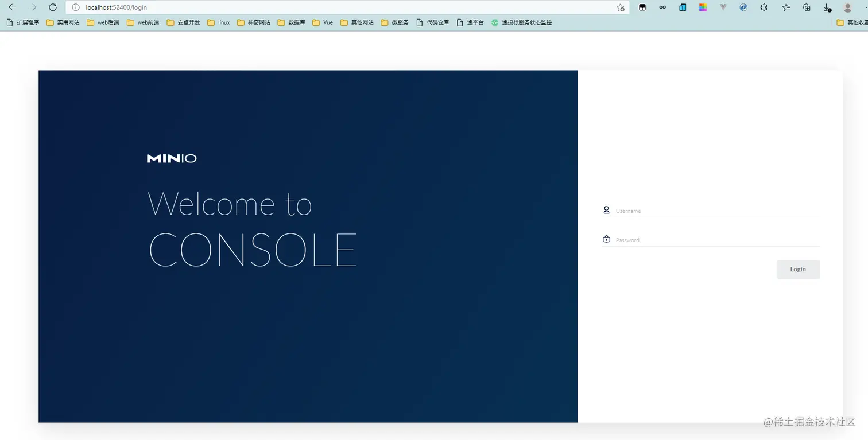Screen dimensions: 868x440
Task: Click the MinIO logo
Action: click(172, 158)
